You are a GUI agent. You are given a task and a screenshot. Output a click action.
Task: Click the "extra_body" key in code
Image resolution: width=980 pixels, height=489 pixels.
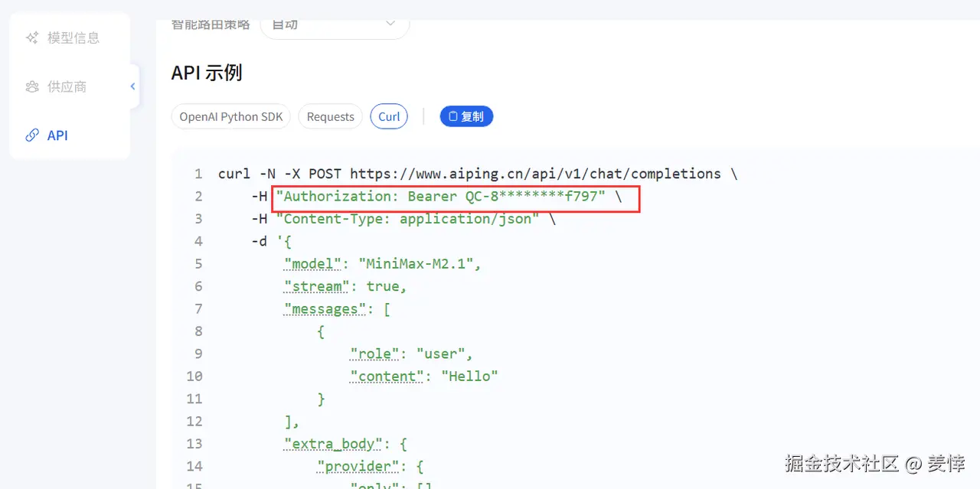pyautogui.click(x=333, y=443)
